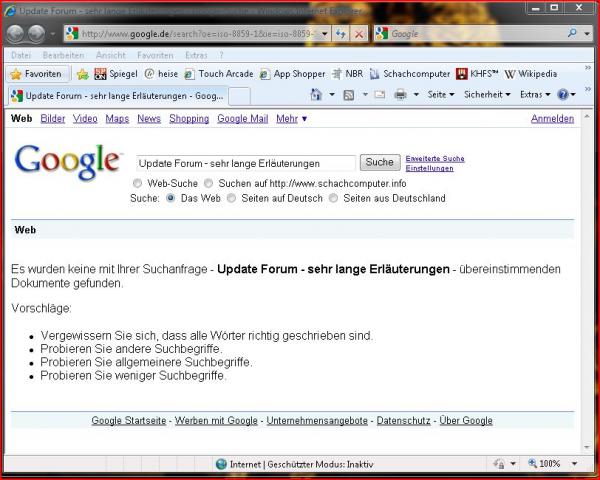Click the home icon in command bar
Screen dimensions: 600x480
(316, 95)
